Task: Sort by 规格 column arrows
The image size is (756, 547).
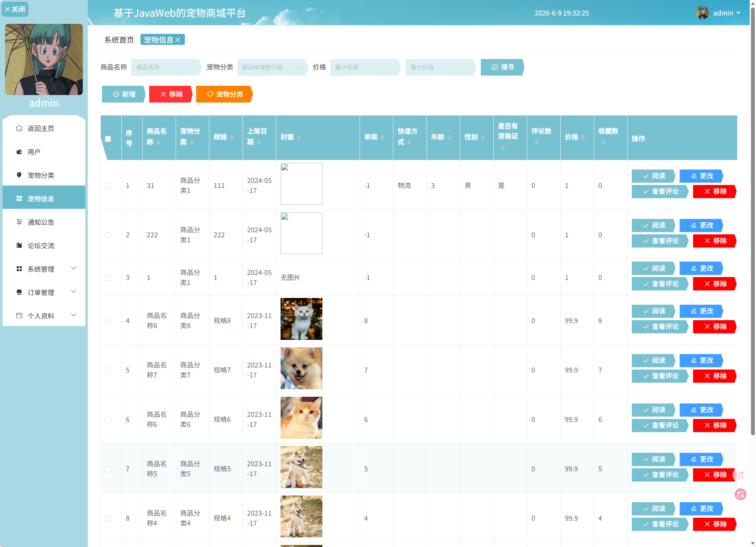Action: 232,137
